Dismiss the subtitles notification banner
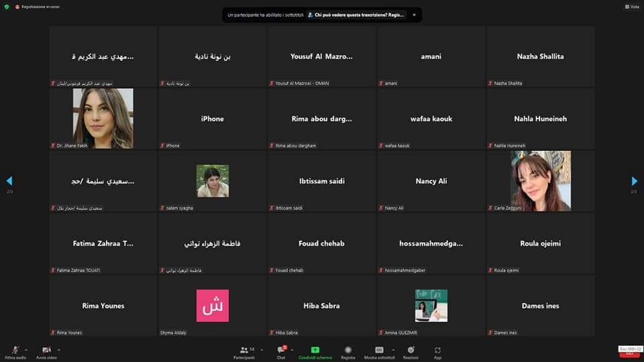 pyautogui.click(x=414, y=14)
